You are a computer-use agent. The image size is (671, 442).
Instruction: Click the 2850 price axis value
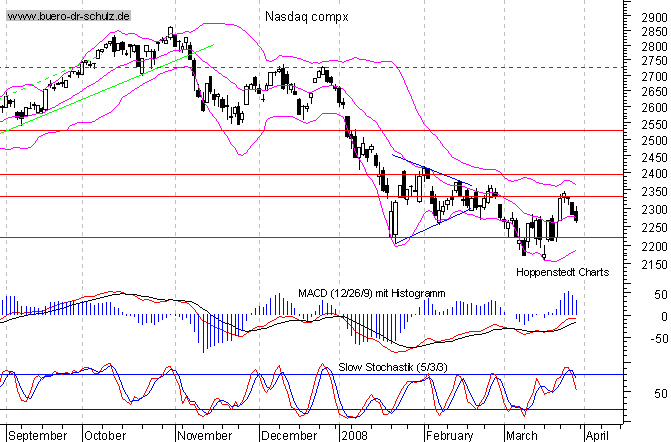click(x=654, y=32)
